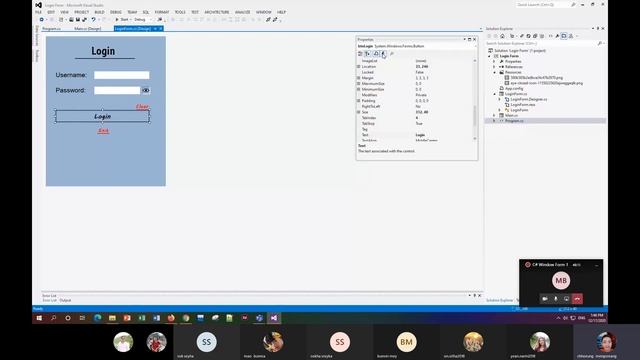Select the Login title label on the form
This screenshot has height=360, width=640.
click(103, 51)
